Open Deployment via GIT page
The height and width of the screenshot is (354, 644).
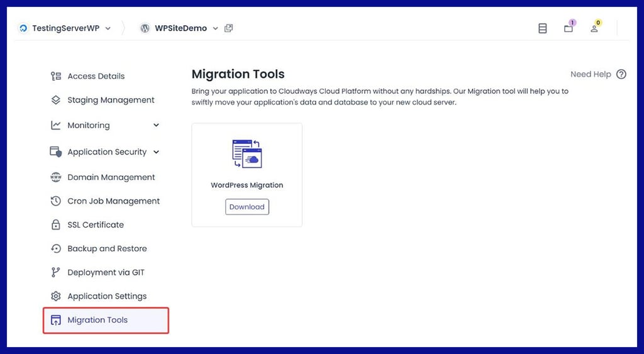pos(106,272)
